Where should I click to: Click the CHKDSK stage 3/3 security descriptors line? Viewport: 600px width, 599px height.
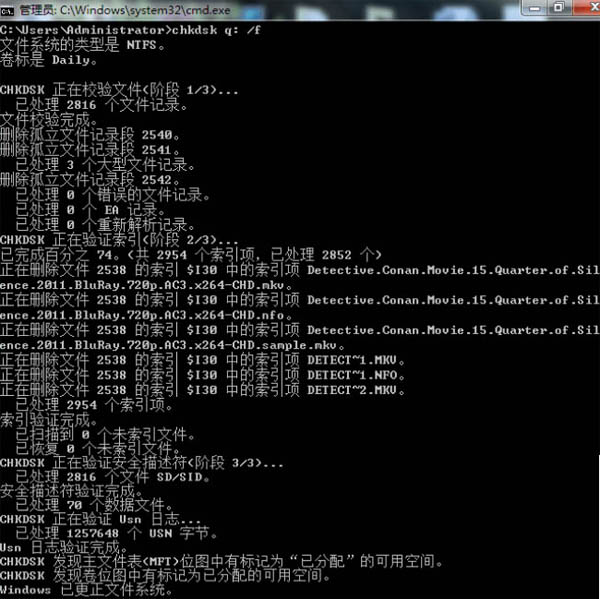click(140, 464)
